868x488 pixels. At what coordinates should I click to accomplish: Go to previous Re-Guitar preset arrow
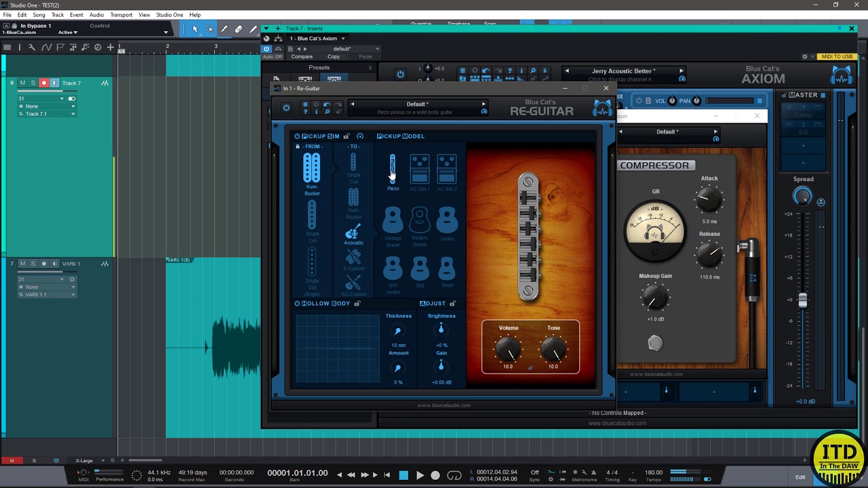[352, 104]
